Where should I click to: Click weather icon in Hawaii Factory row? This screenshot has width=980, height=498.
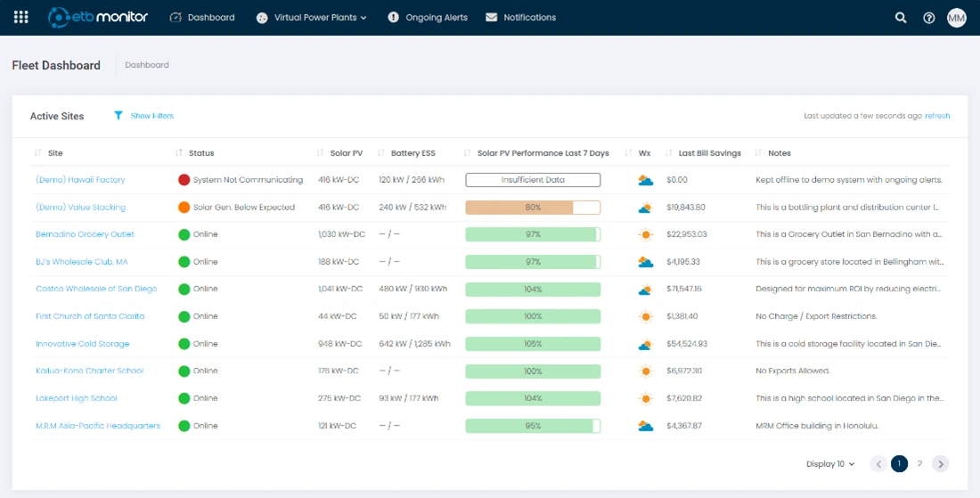646,180
